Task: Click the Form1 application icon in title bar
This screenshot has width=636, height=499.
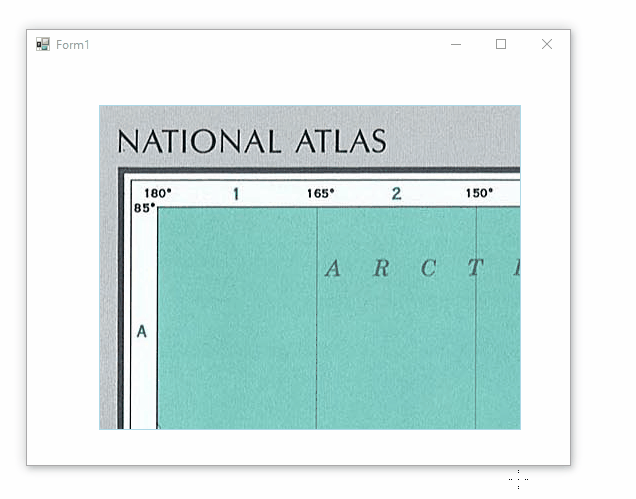Action: (43, 44)
